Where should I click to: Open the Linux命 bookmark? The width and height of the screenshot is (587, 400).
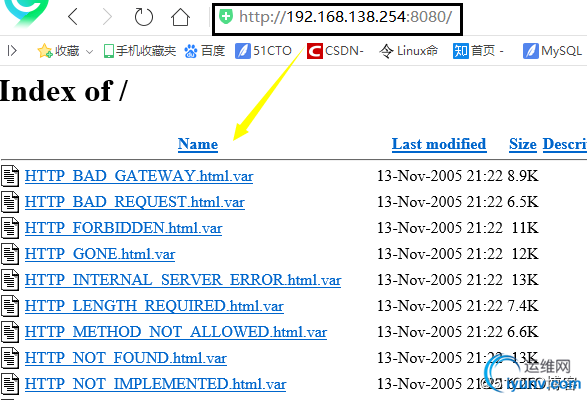coord(408,51)
